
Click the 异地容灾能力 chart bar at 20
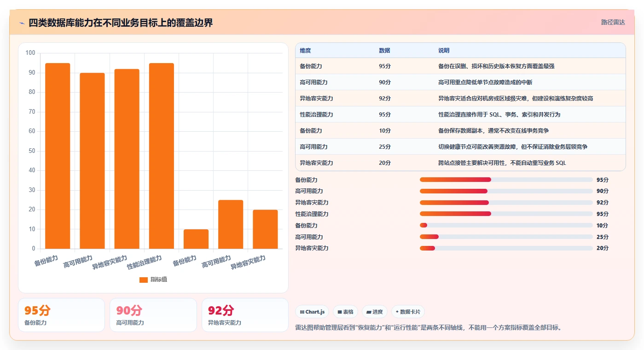point(265,229)
